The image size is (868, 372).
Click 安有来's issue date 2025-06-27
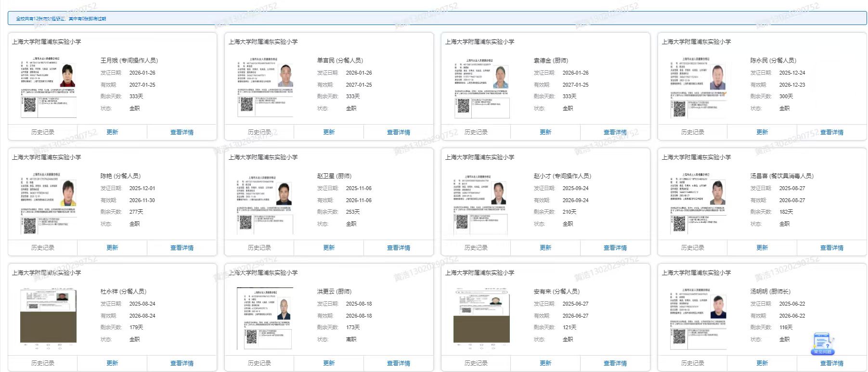point(575,304)
